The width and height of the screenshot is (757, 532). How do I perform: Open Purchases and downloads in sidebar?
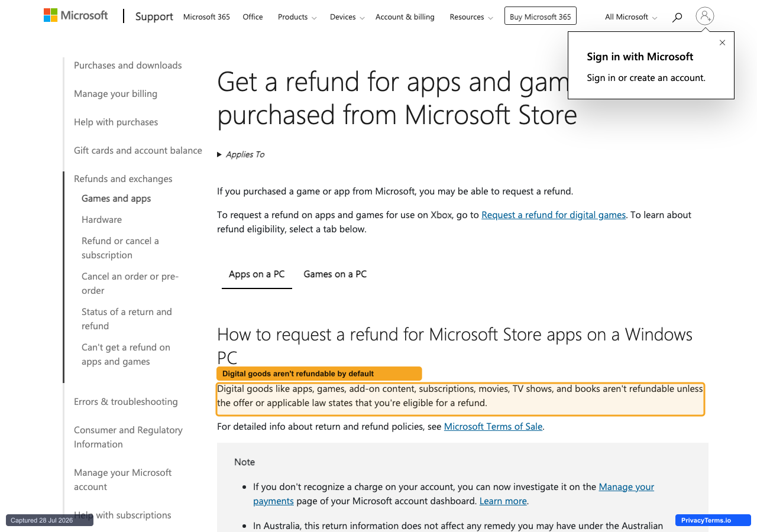128,66
